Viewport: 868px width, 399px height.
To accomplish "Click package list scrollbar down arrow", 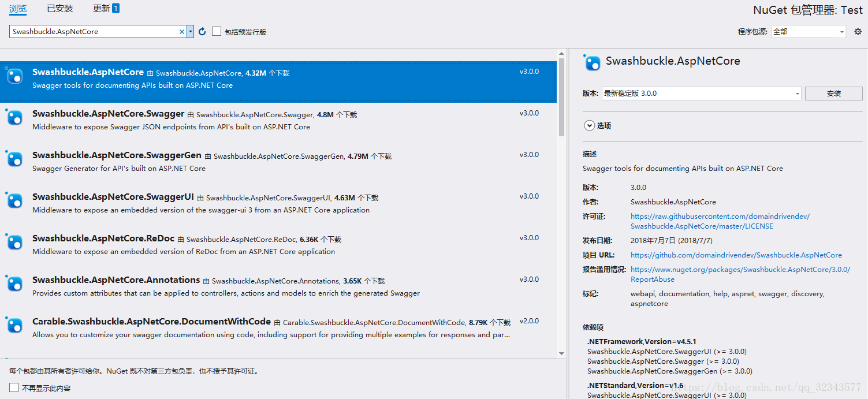I will [x=561, y=353].
